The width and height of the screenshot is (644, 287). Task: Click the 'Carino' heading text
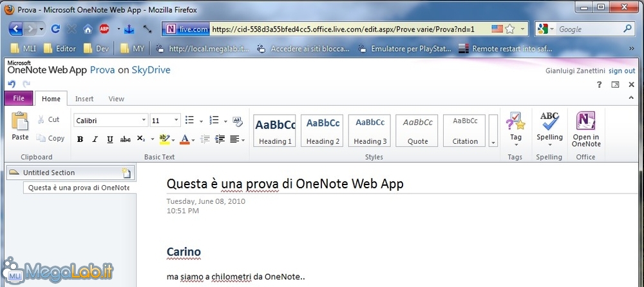[x=184, y=252]
